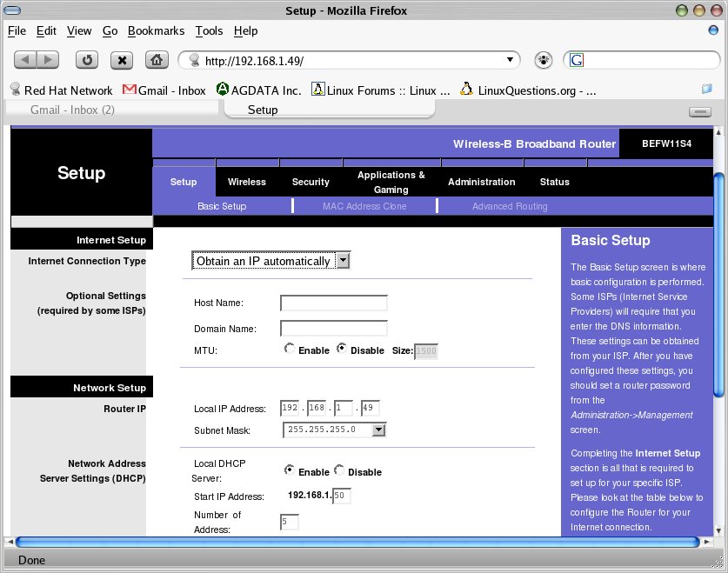This screenshot has height=573, width=728.
Task: Open the Internet Connection Type dropdown
Action: (x=343, y=261)
